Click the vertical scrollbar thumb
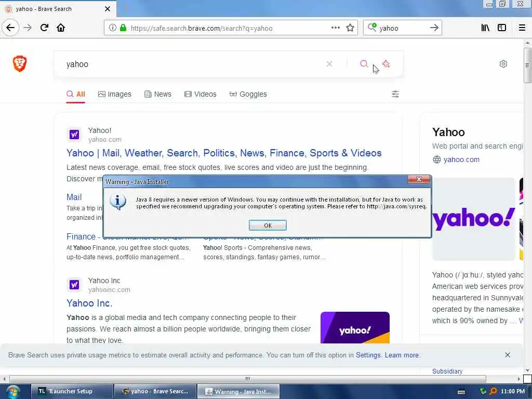Screen dimensions: 532x399 click(x=527, y=65)
